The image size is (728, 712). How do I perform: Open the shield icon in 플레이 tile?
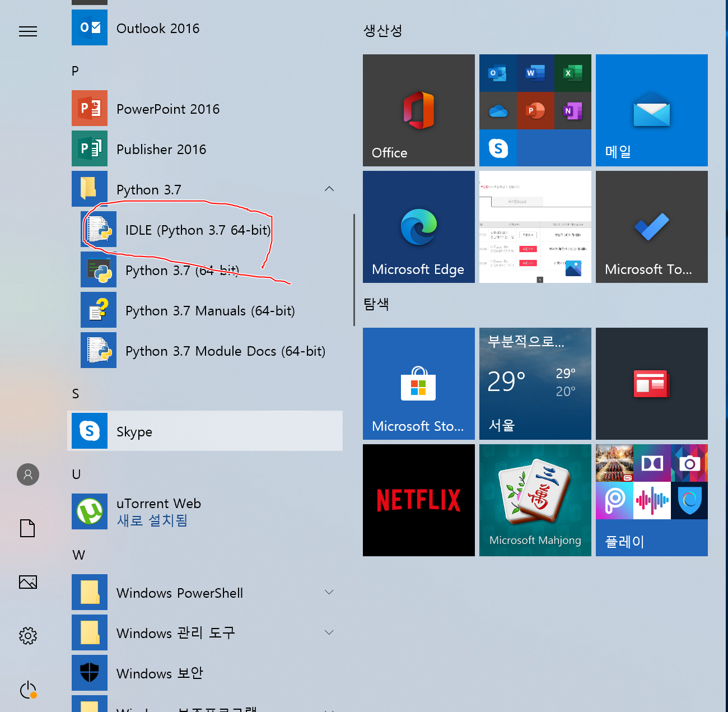point(689,500)
